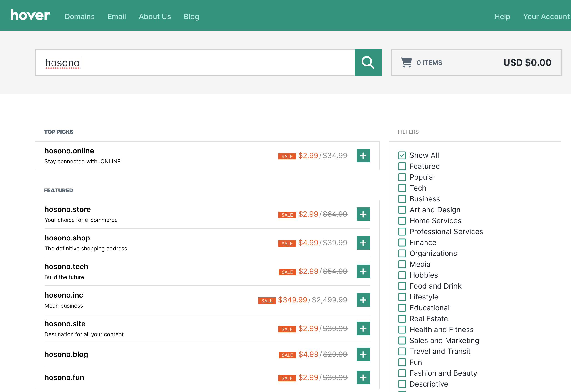Tick the Food and Drink filter
This screenshot has width=571, height=392.
(x=402, y=286)
